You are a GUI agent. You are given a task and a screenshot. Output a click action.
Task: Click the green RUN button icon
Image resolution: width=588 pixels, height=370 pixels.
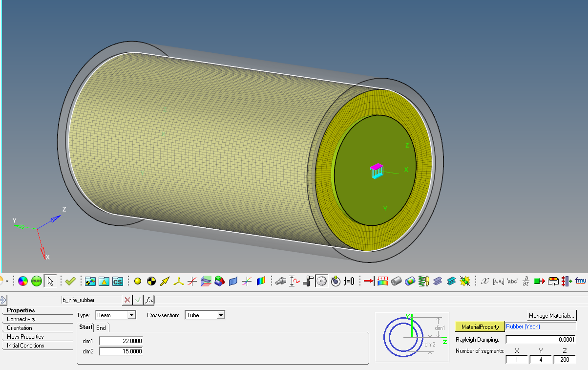[x=37, y=281]
